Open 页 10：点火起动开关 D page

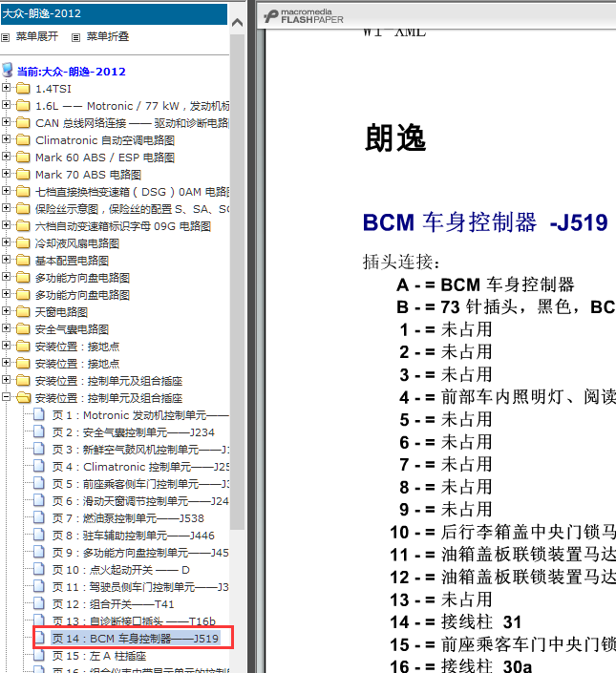point(120,570)
